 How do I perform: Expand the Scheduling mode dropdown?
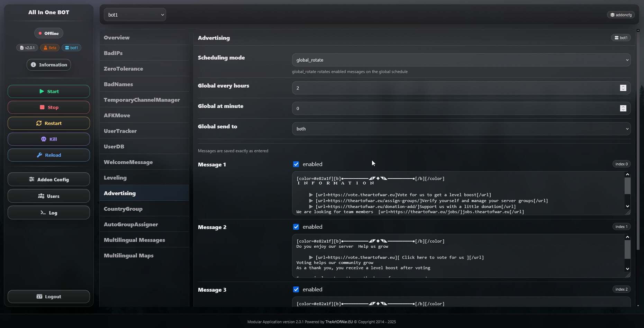[461, 60]
